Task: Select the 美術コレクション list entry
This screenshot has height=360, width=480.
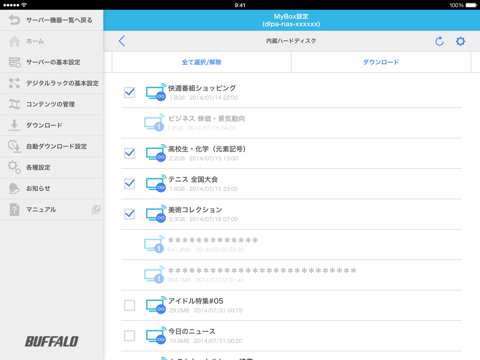Action: click(291, 214)
